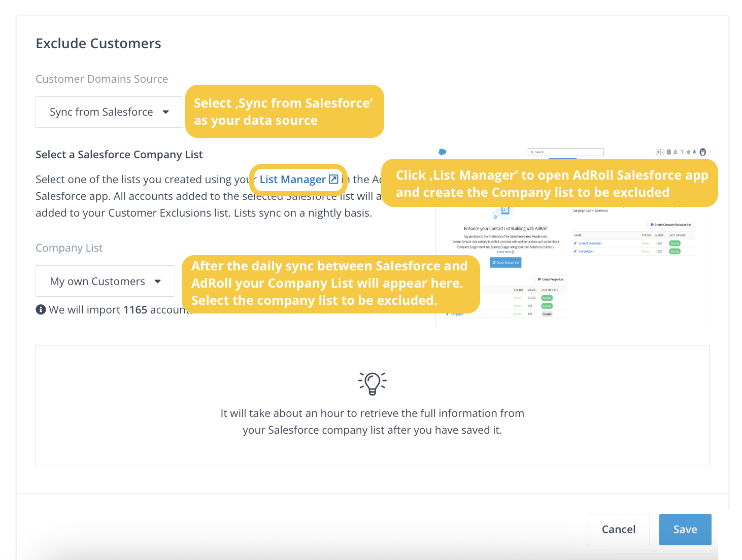This screenshot has width=742, height=560.
Task: Click the lightbulb tip icon
Action: 372,383
